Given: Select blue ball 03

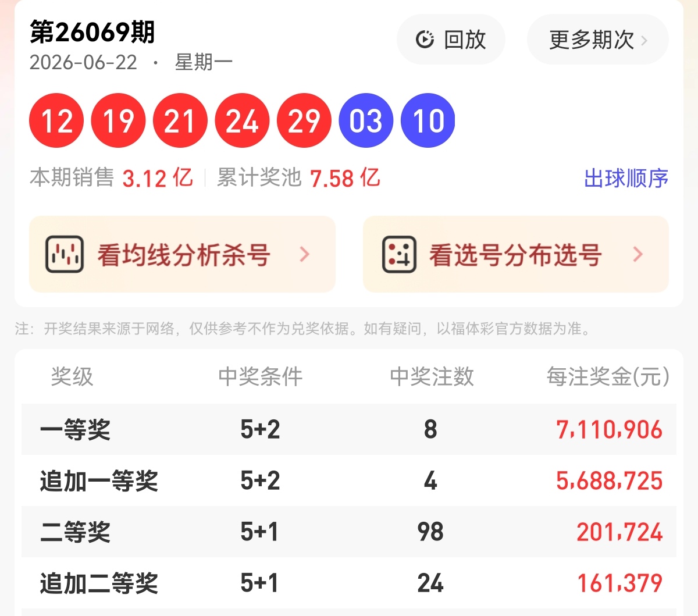Looking at the screenshot, I should pyautogui.click(x=366, y=120).
